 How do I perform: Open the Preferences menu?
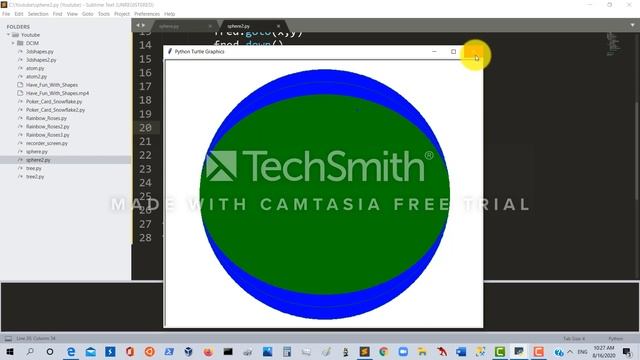pos(147,14)
